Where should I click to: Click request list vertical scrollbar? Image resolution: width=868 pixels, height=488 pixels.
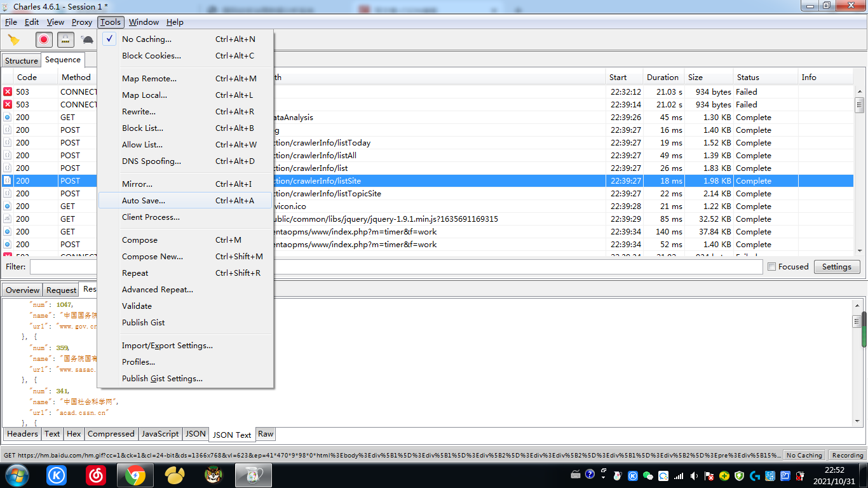(859, 170)
